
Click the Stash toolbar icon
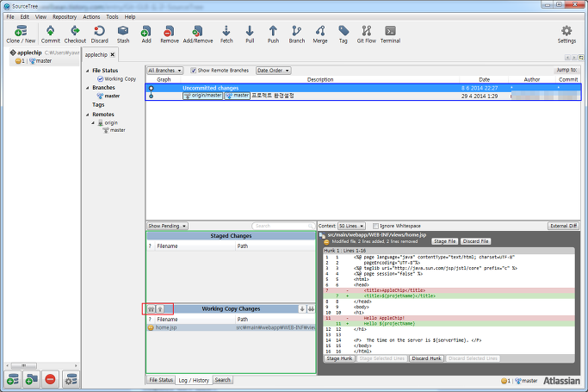123,34
